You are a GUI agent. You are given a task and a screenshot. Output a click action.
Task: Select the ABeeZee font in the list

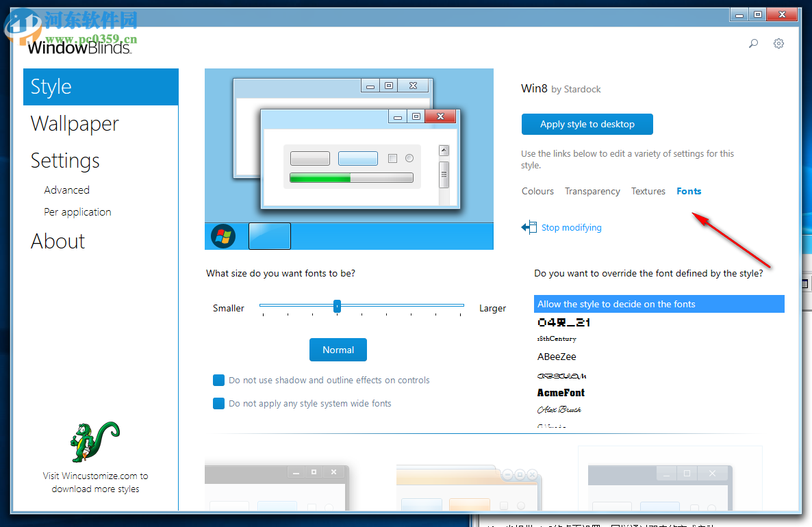tap(556, 357)
